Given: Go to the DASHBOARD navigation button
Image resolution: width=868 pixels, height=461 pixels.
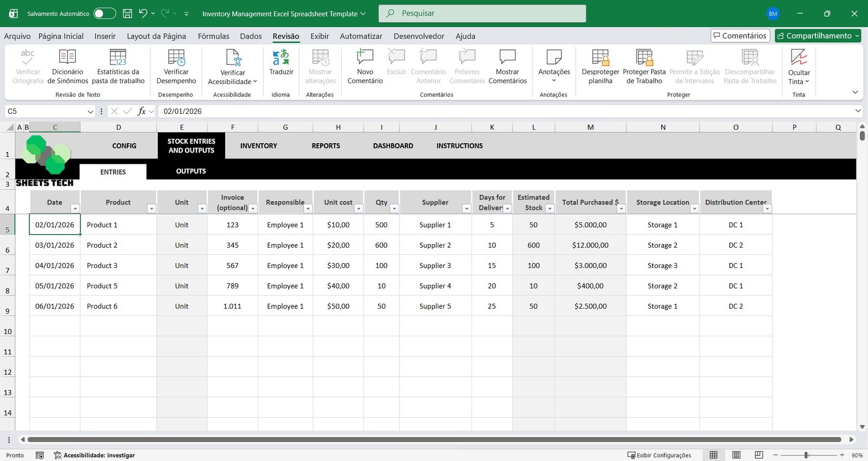Looking at the screenshot, I should tap(393, 146).
